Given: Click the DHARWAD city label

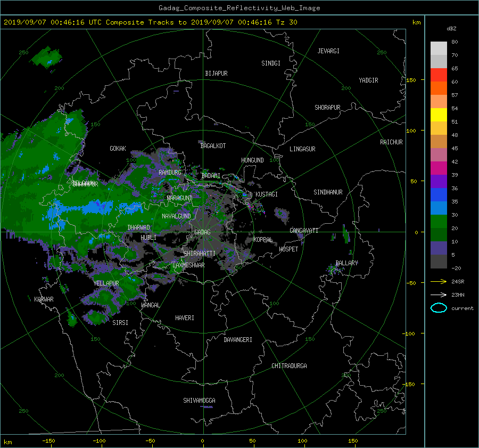Looking at the screenshot, I should click(x=139, y=227).
